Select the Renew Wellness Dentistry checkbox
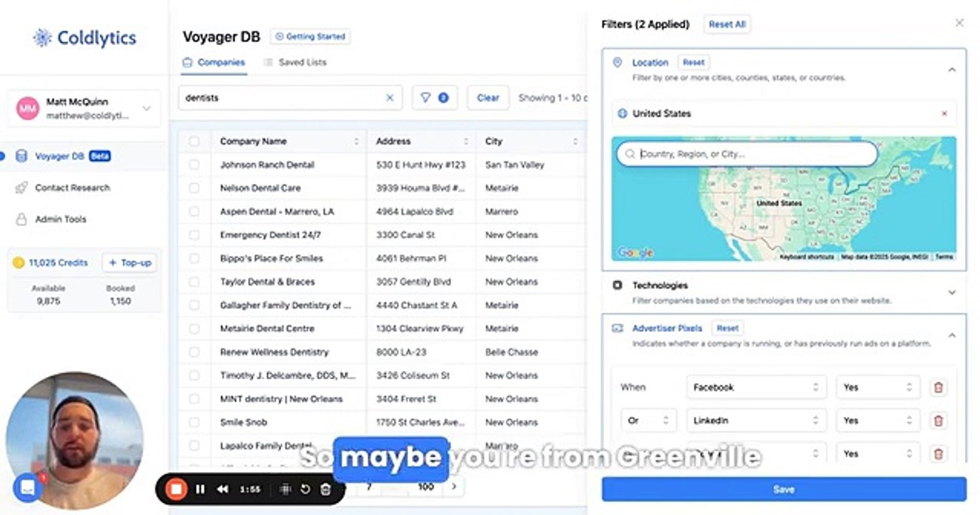980x515 pixels. (x=194, y=352)
